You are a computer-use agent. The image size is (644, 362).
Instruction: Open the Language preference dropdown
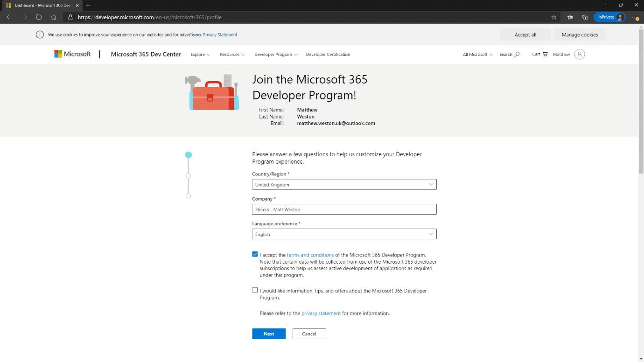[344, 234]
